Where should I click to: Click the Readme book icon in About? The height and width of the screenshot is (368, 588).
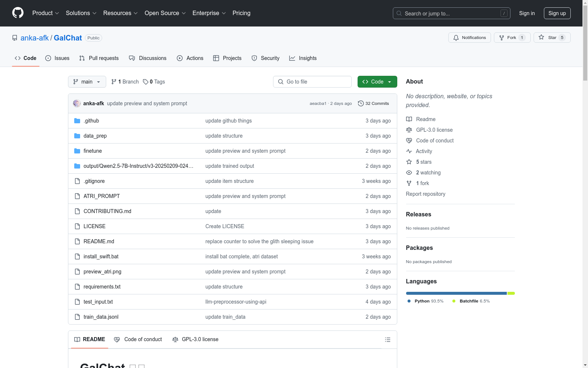pyautogui.click(x=409, y=119)
